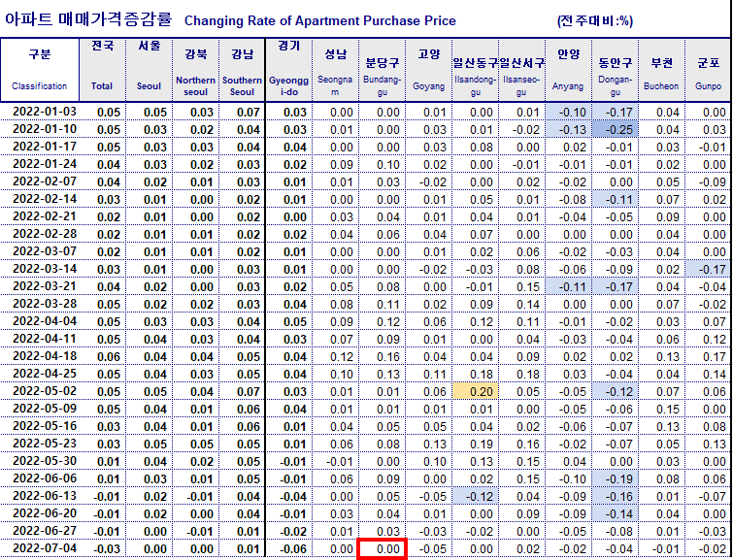733x560 pixels.
Task: Select the -0.14 Dongan-gu cell for 2022-06-20
Action: click(x=616, y=513)
